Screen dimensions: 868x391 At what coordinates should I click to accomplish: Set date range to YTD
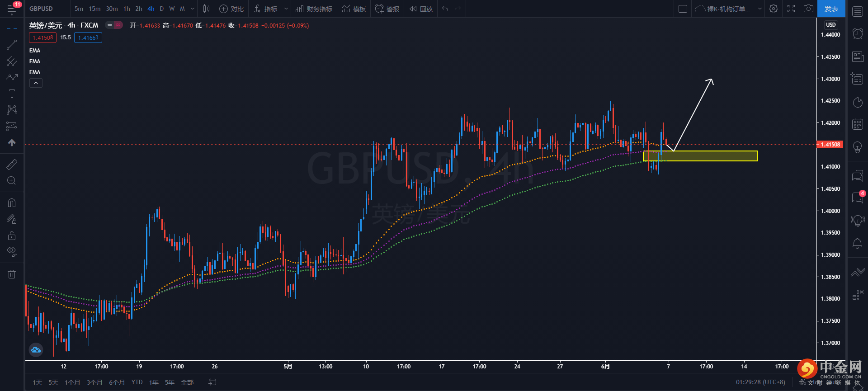137,382
